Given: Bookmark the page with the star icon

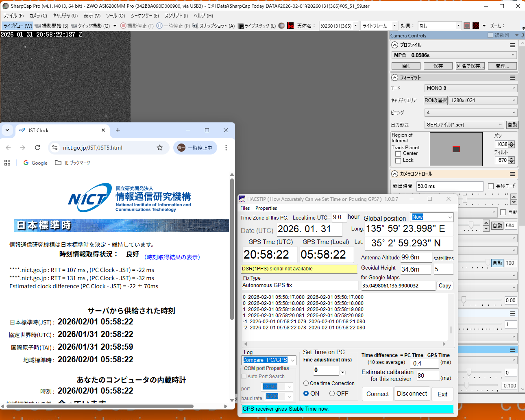Looking at the screenshot, I should click(160, 148).
